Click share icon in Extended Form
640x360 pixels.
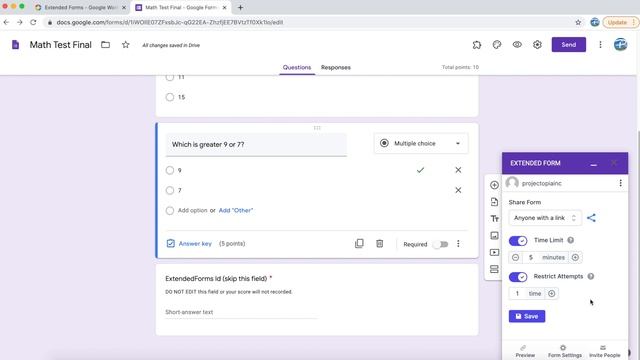point(591,218)
